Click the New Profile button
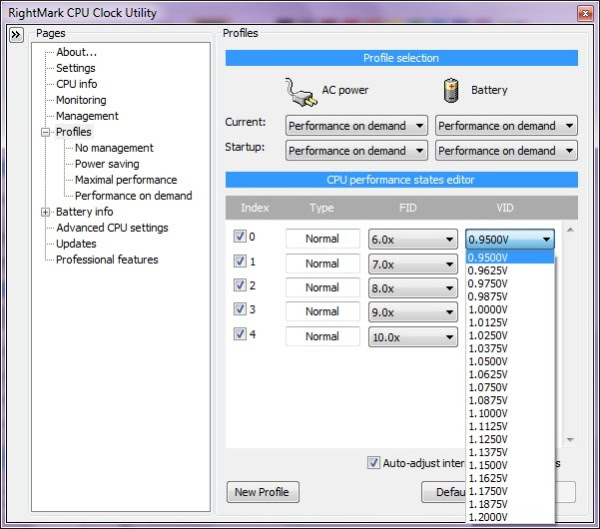Image resolution: width=600 pixels, height=529 pixels. pyautogui.click(x=262, y=492)
